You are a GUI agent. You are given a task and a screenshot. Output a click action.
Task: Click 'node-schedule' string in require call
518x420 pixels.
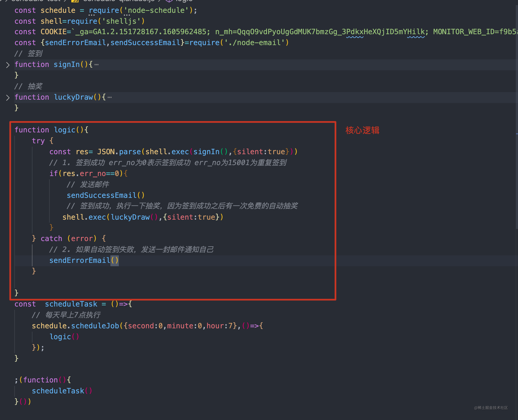click(156, 10)
